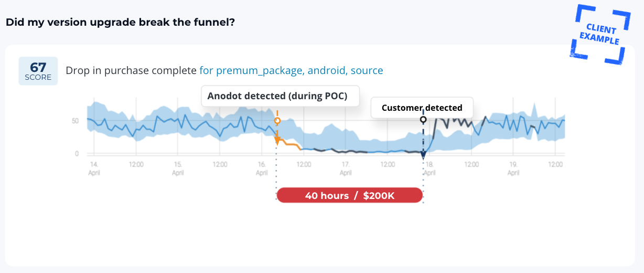This screenshot has height=273, width=644.
Task: Click the red 40 hours / $200K bar
Action: click(350, 195)
